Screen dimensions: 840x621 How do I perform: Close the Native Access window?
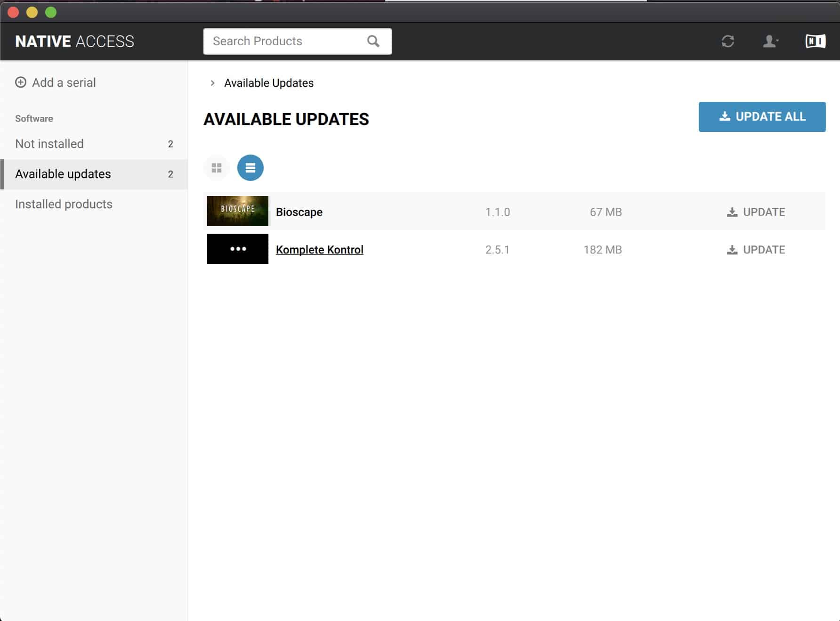point(13,12)
